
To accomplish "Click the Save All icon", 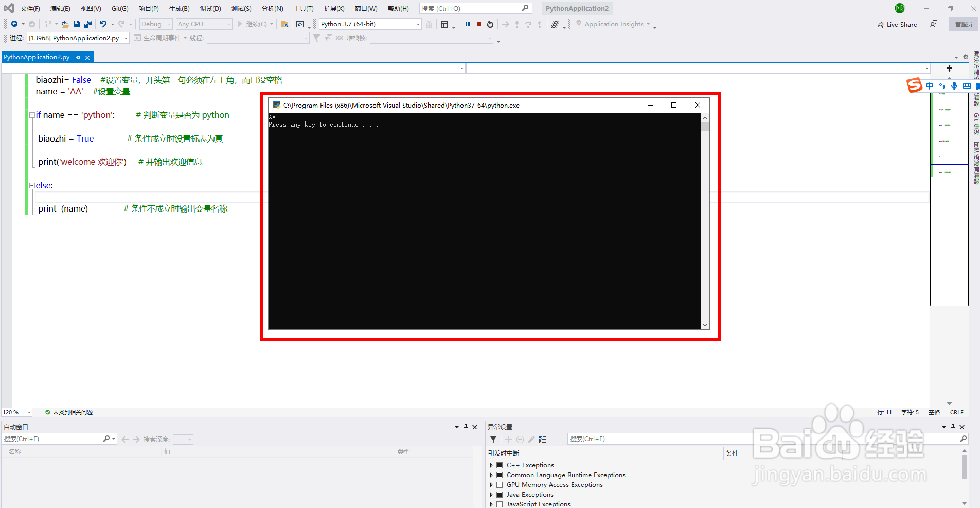I will tap(88, 24).
